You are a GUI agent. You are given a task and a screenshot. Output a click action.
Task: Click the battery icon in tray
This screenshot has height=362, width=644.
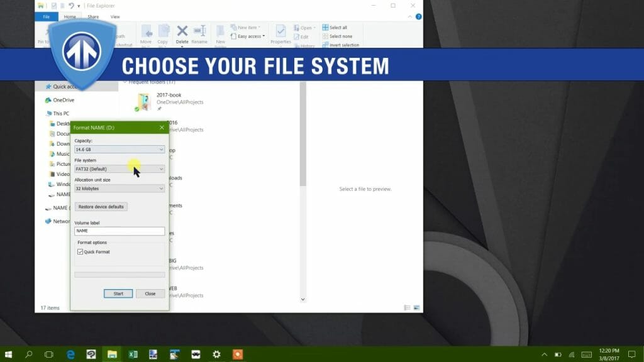pos(558,354)
